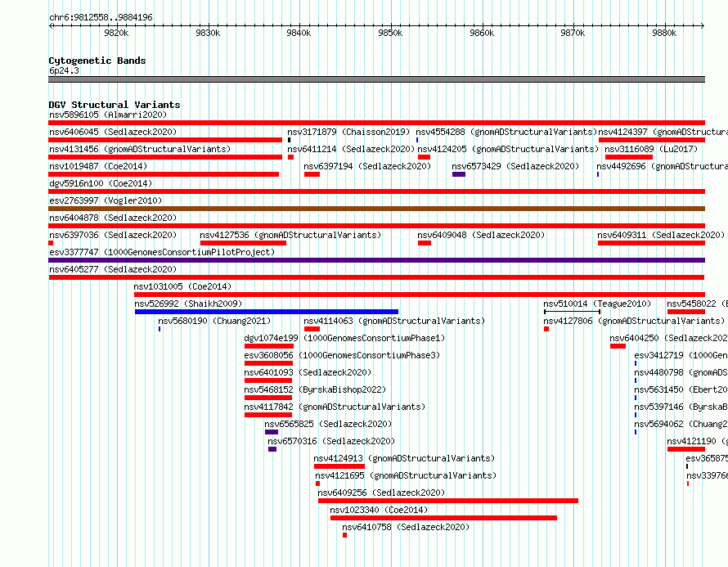Click nsv4114063 (gnomADStructuralVariants) label
Viewport: 728px width, 567px height.
[x=394, y=321]
